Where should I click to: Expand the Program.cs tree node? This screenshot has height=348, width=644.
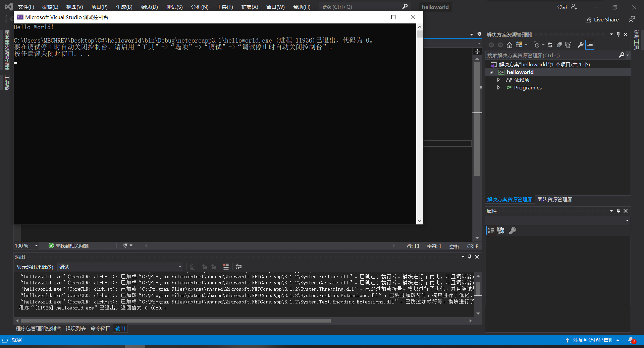pyautogui.click(x=498, y=88)
